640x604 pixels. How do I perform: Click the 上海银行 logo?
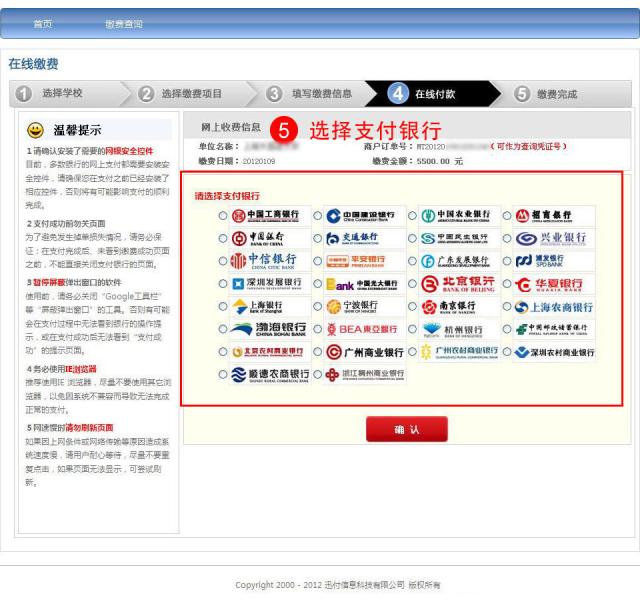click(x=270, y=306)
